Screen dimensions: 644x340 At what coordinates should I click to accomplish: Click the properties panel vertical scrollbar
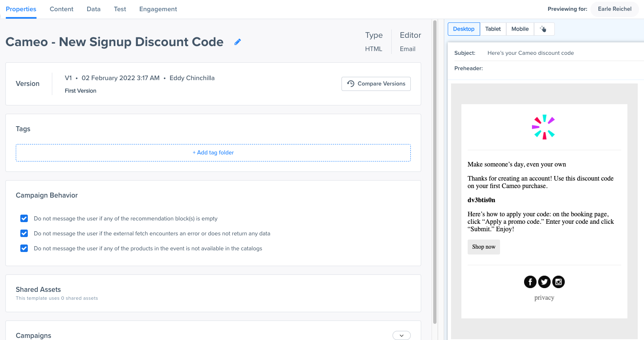pos(435,172)
